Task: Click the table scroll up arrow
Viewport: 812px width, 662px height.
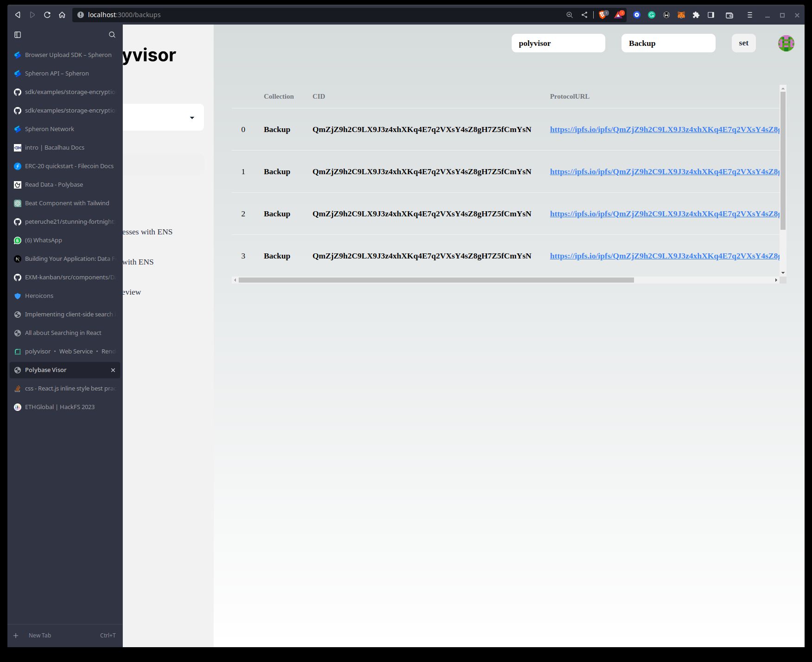Action: point(783,88)
